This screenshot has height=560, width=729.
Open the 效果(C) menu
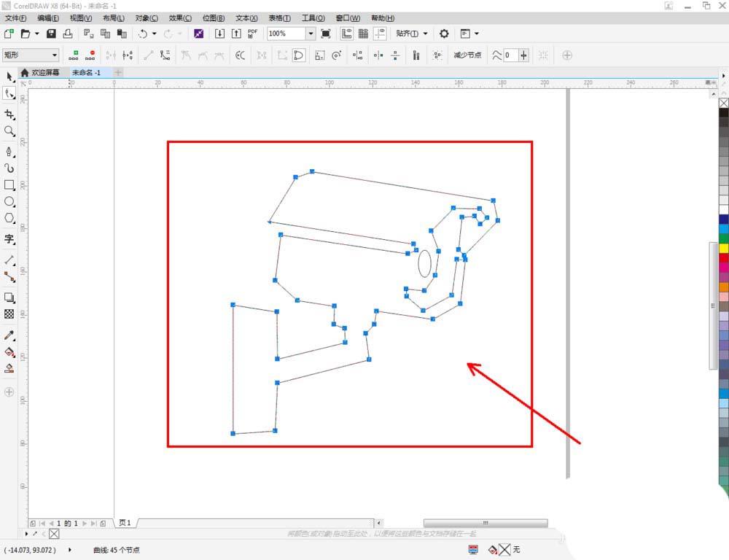[180, 18]
